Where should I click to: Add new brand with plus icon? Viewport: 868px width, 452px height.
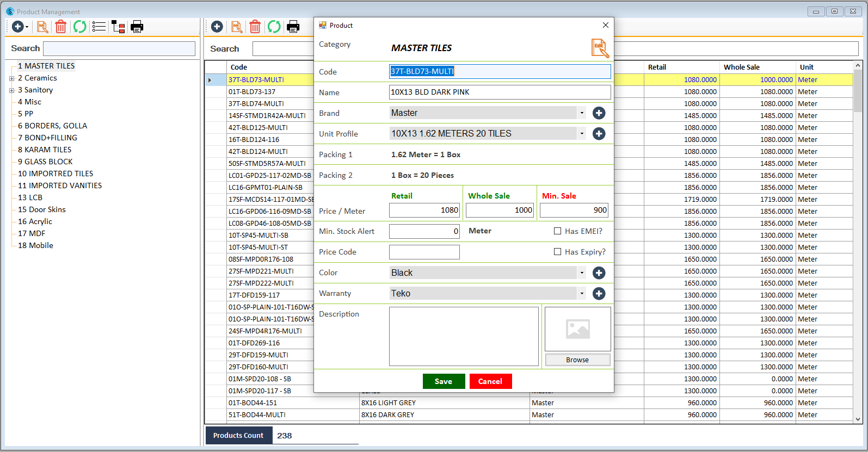599,113
